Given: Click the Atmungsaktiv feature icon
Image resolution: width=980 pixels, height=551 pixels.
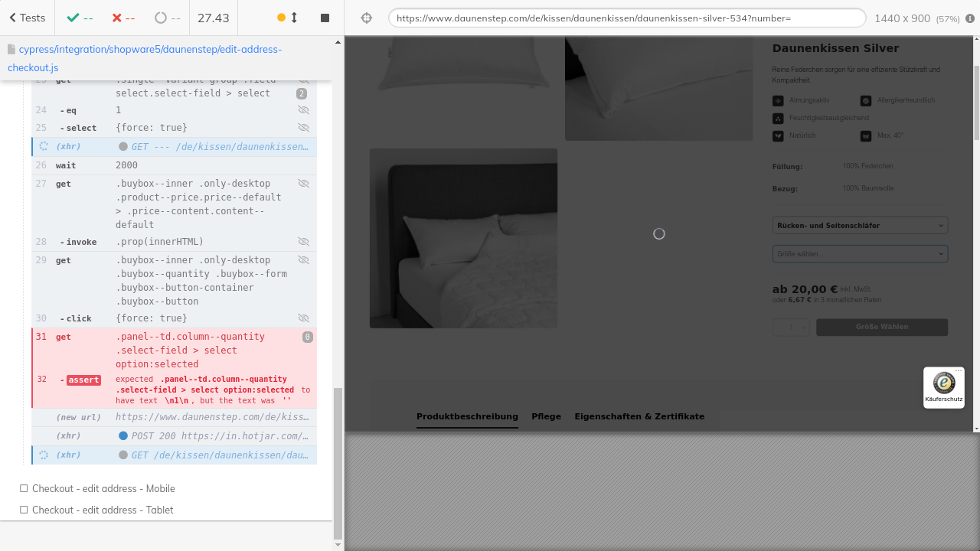Looking at the screenshot, I should coord(778,100).
